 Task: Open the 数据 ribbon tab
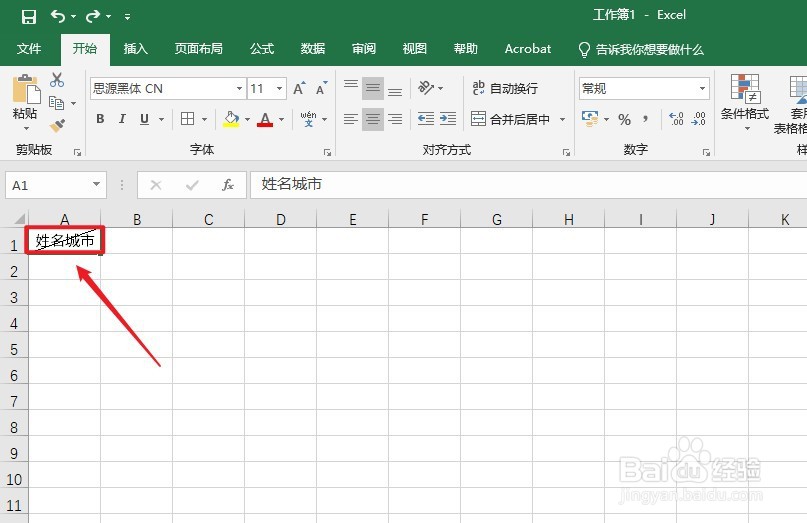(x=313, y=49)
